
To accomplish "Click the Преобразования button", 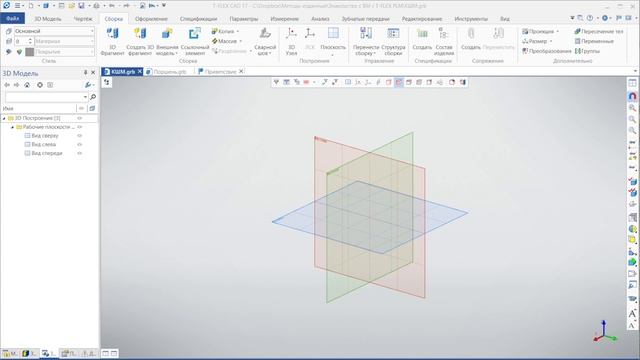I will [x=547, y=51].
